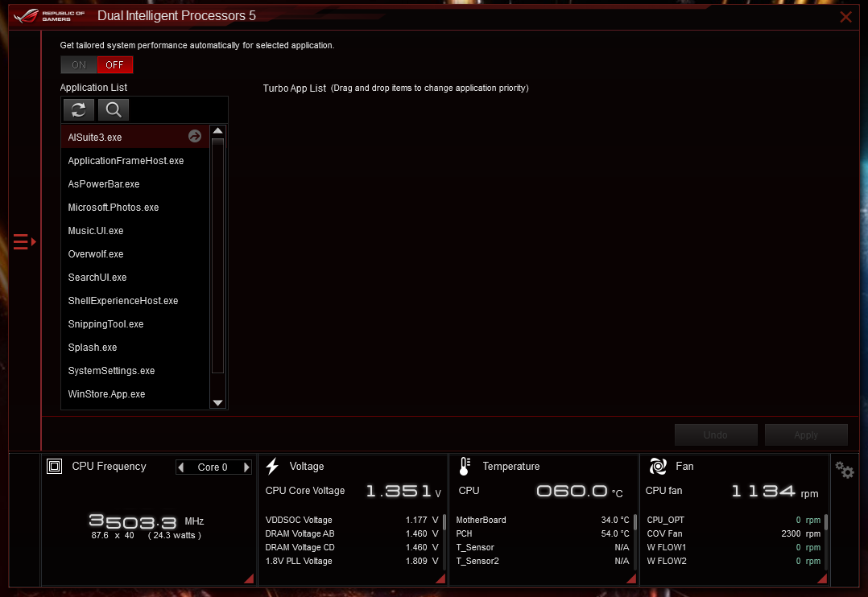Expand the Temperature panel corner triangle
Screen dimensions: 868x597
pos(631,578)
